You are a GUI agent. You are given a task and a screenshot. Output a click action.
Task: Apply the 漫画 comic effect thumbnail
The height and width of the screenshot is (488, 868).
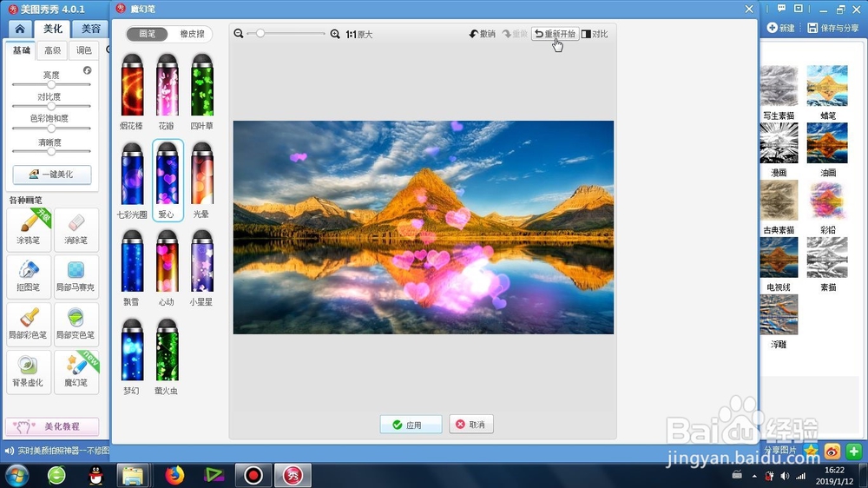779,143
